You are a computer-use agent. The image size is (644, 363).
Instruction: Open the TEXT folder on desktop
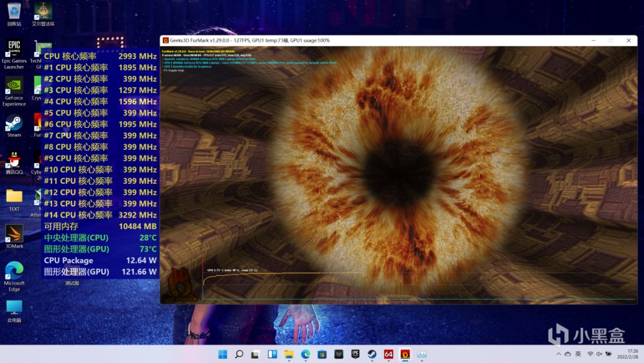(14, 200)
